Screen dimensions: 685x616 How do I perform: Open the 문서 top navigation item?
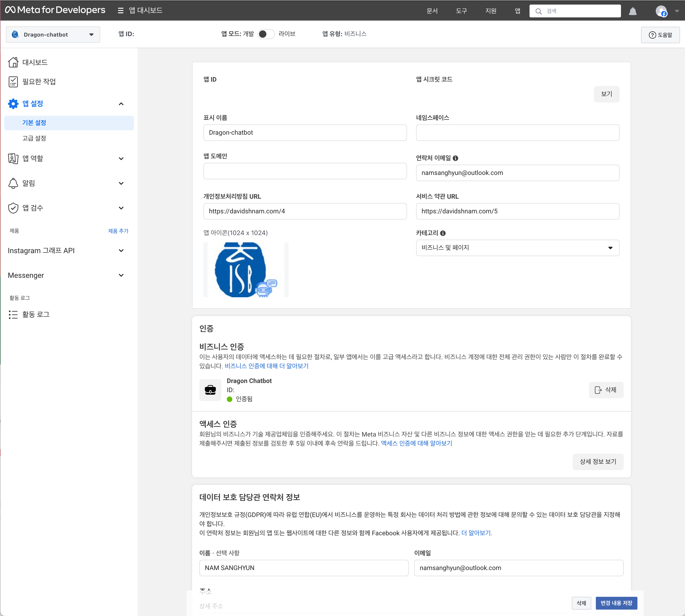pos(432,11)
